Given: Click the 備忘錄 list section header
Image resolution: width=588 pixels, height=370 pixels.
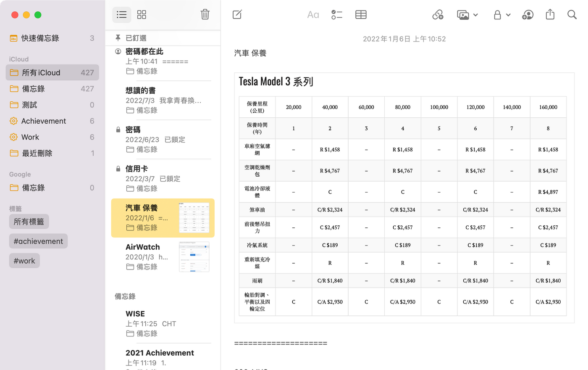Looking at the screenshot, I should tap(125, 296).
